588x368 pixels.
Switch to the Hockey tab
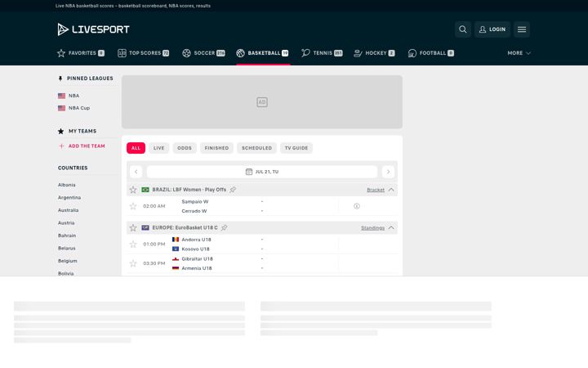click(x=374, y=53)
